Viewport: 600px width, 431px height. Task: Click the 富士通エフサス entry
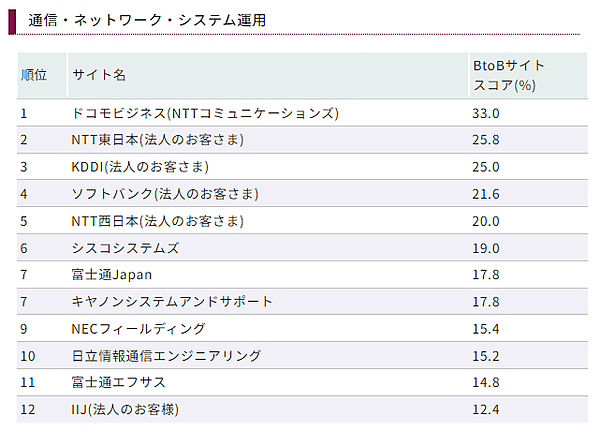(118, 382)
